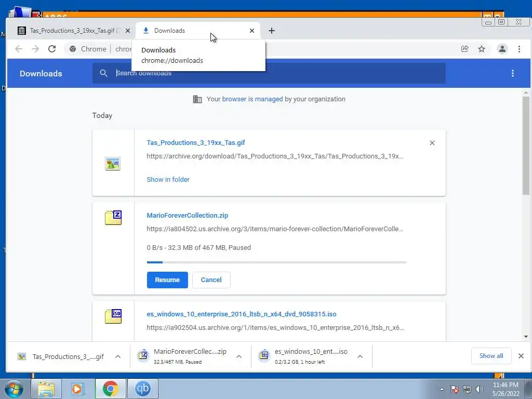This screenshot has width=532, height=399.
Task: Open a new tab with the plus button
Action: pyautogui.click(x=271, y=31)
